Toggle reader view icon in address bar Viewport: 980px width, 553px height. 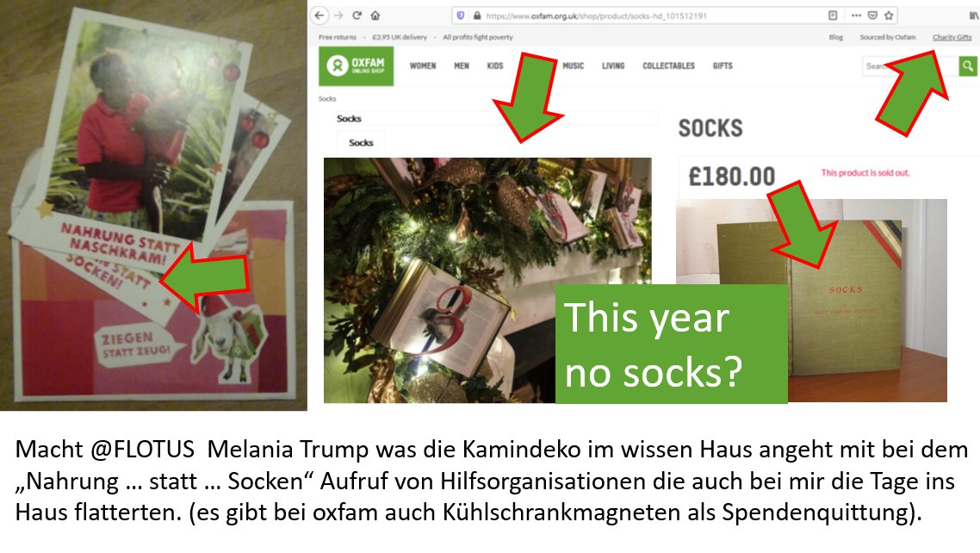coord(833,16)
